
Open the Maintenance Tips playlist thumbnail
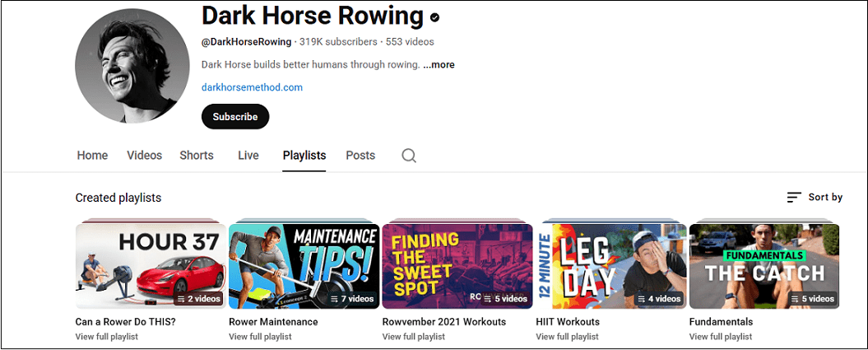tap(304, 266)
